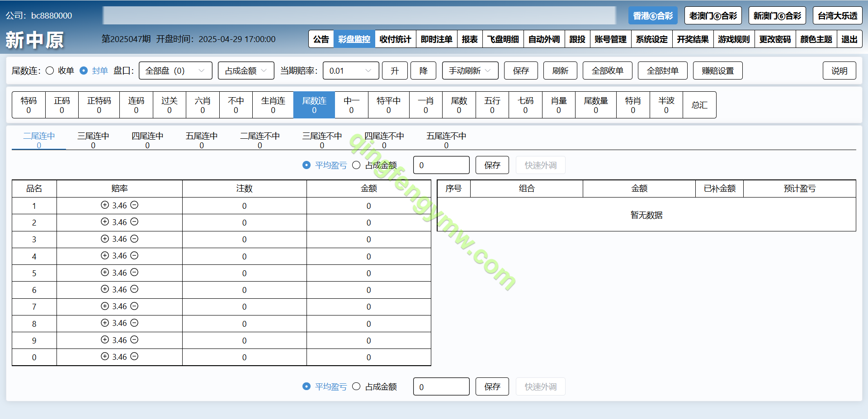
Task: Click minus icon beside 3.46 in row 4
Action: point(134,255)
